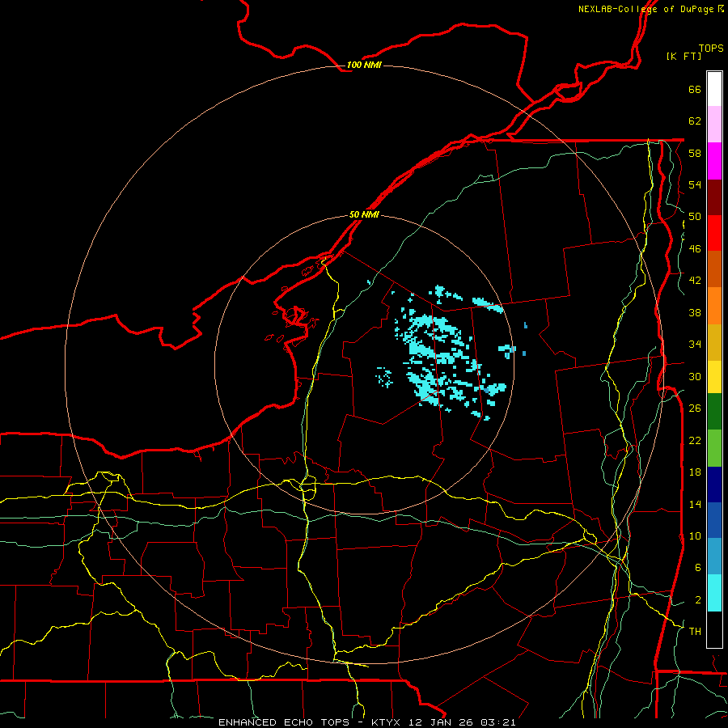The width and height of the screenshot is (728, 728).
Task: Click the '54' legend value label
Action: [x=695, y=184]
